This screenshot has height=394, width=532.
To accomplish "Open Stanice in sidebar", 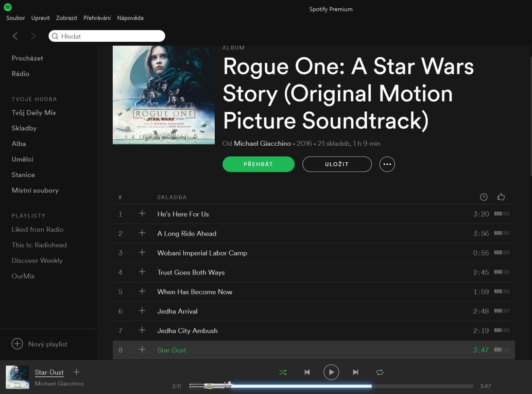I will [x=23, y=175].
